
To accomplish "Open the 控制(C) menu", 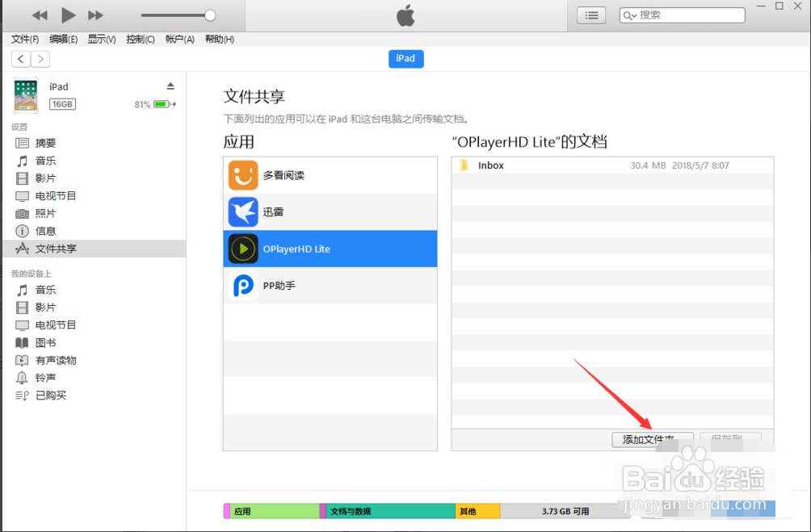I will pyautogui.click(x=141, y=40).
